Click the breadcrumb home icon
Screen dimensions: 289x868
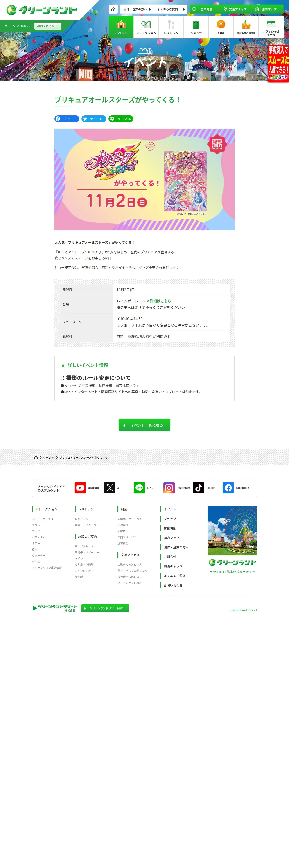(x=36, y=458)
